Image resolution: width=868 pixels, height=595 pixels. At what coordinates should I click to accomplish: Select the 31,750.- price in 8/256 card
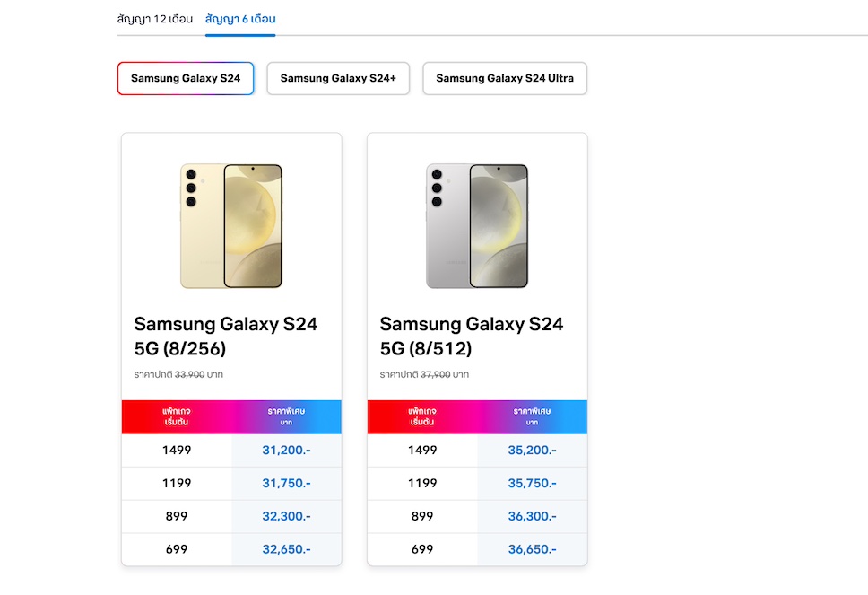(x=287, y=484)
